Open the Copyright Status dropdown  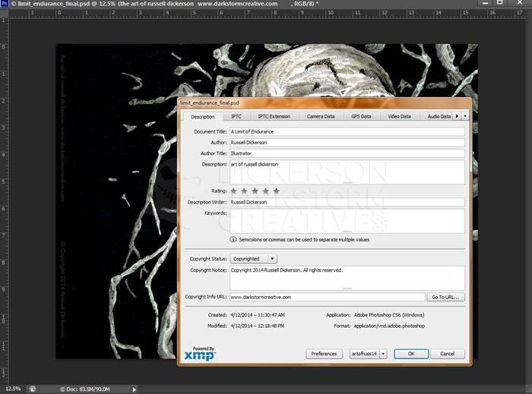[253, 259]
